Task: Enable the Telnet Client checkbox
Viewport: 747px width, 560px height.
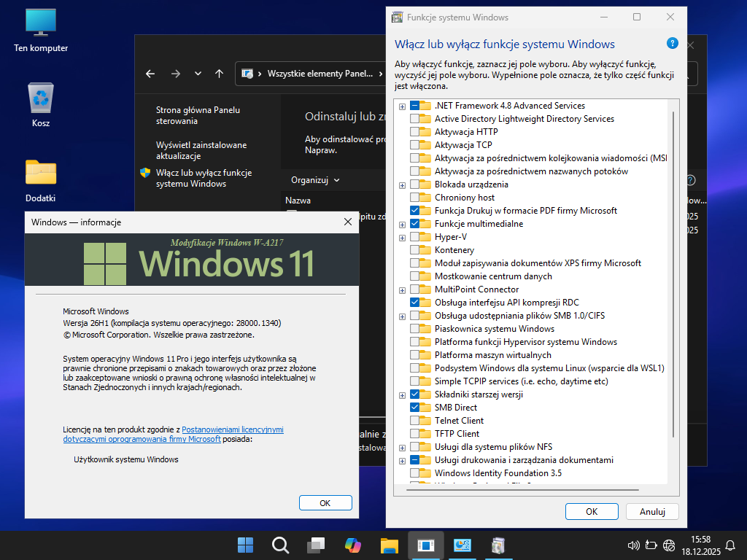Action: point(415,421)
